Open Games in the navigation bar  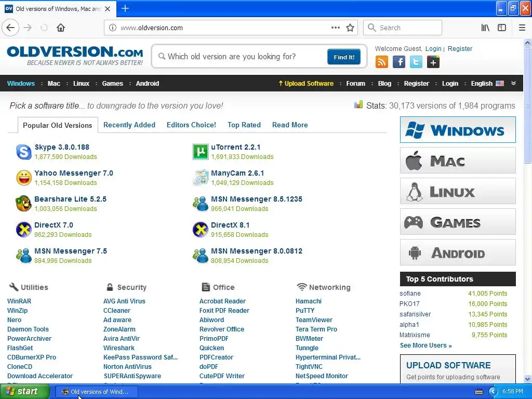click(113, 84)
